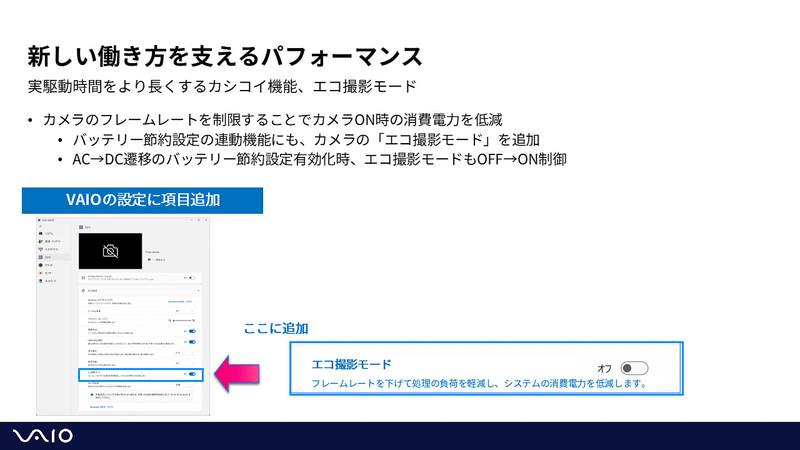Click the bullet starting AC→DC遷移のバッテリー節約
Screen dimensions: 800x450
point(319,160)
